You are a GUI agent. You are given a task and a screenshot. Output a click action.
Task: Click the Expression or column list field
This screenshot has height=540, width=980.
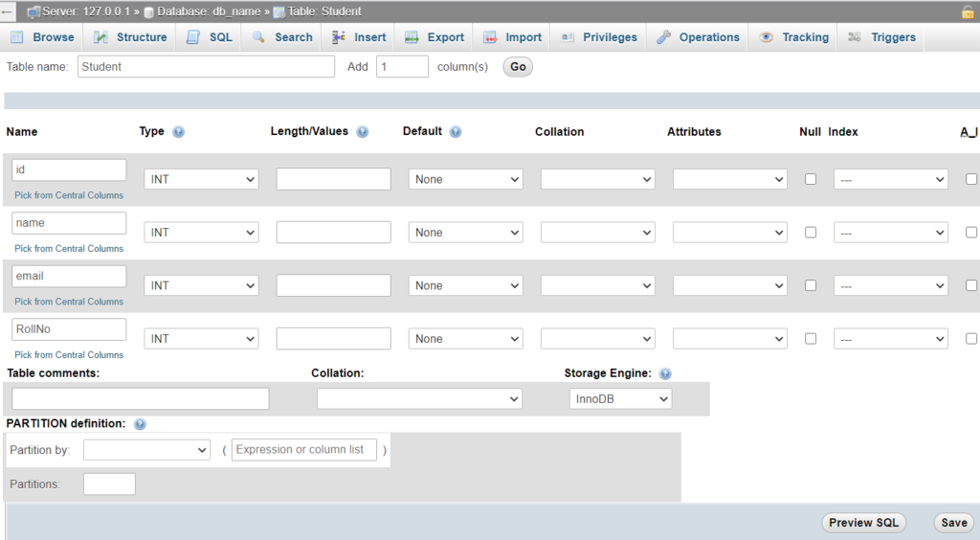coord(304,450)
